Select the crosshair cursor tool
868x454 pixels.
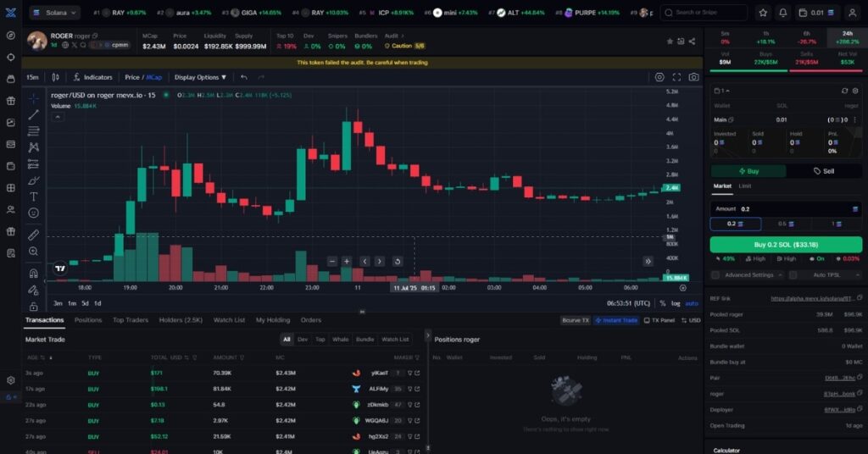[33, 98]
